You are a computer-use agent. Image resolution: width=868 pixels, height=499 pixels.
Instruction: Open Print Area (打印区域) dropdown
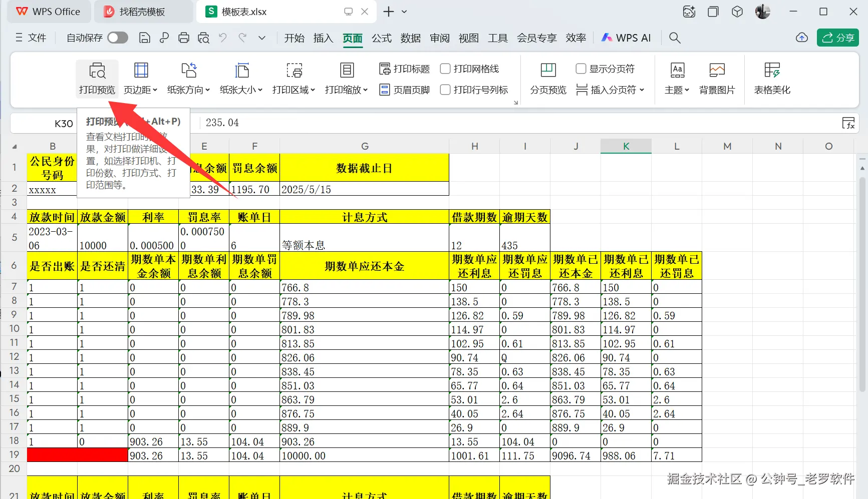[294, 78]
